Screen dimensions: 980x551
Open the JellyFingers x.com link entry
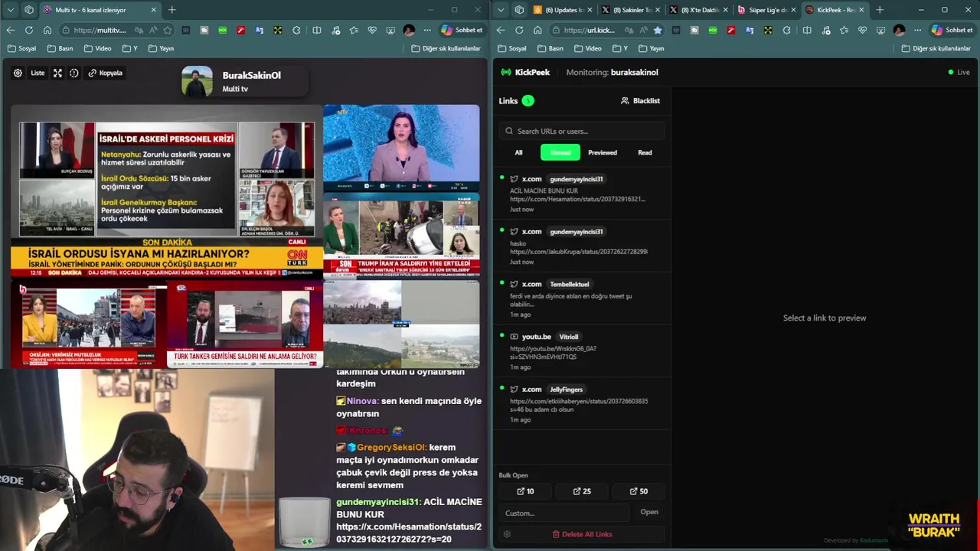tap(581, 404)
